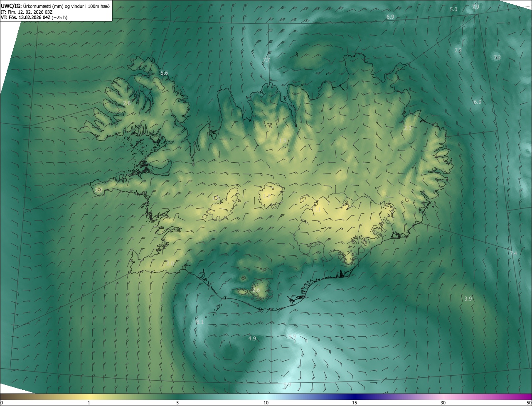Click the 3.1 value label off the south coast

pos(200,322)
